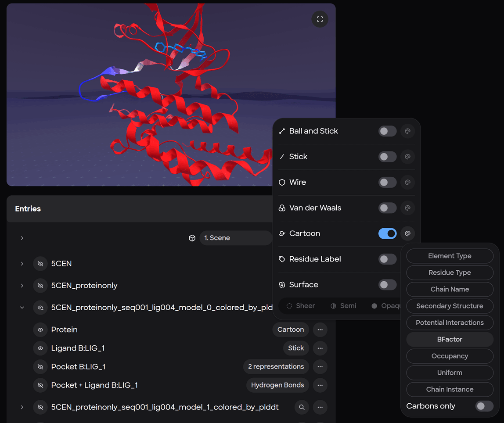Turn on Carbons only switch
Image resolution: width=504 pixels, height=423 pixels.
484,406
